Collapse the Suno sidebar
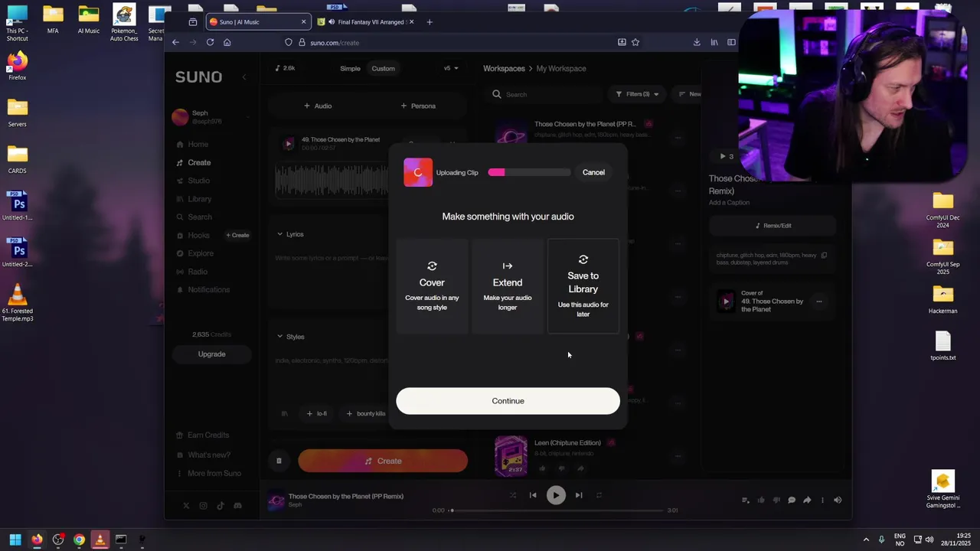The width and height of the screenshot is (980, 551). 244,77
